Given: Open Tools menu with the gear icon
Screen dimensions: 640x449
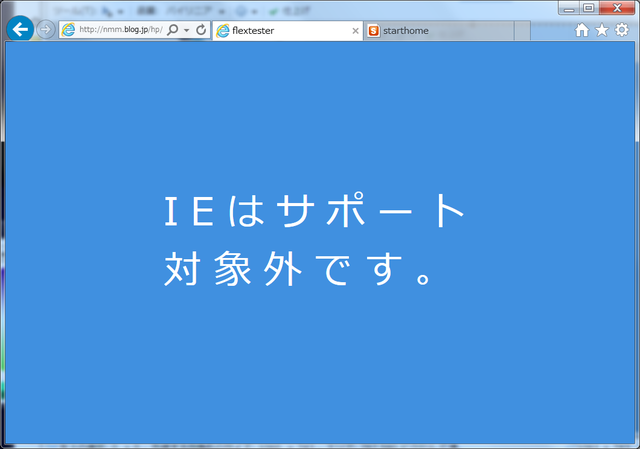Looking at the screenshot, I should tap(622, 29).
